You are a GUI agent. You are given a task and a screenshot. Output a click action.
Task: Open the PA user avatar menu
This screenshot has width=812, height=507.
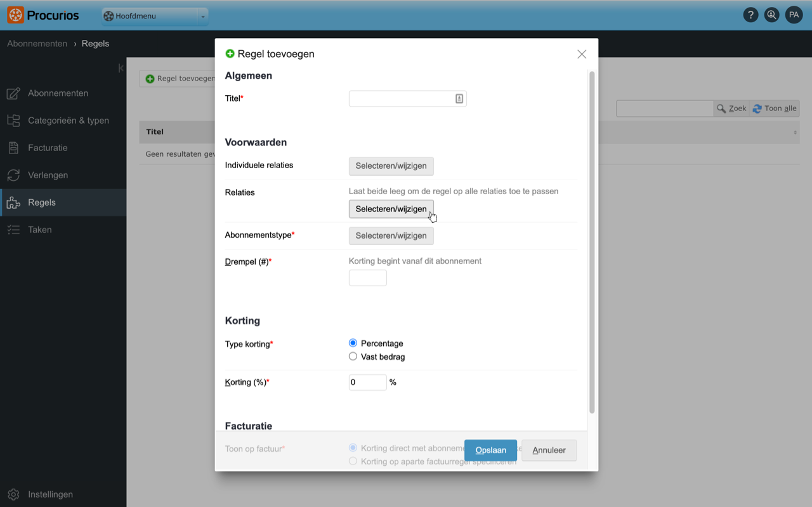point(794,15)
